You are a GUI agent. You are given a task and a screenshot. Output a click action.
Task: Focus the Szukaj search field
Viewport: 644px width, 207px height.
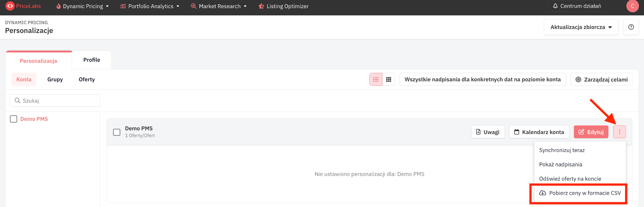pos(55,101)
